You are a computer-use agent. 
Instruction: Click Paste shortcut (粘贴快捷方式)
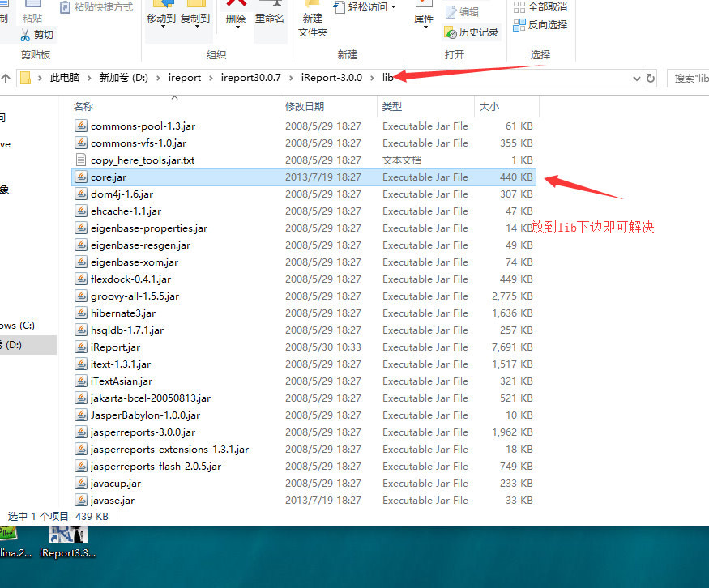(96, 7)
